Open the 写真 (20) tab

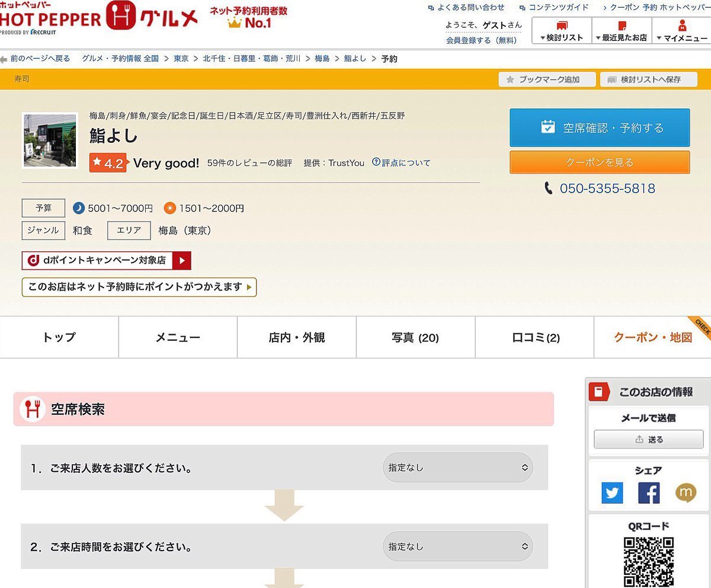click(415, 338)
